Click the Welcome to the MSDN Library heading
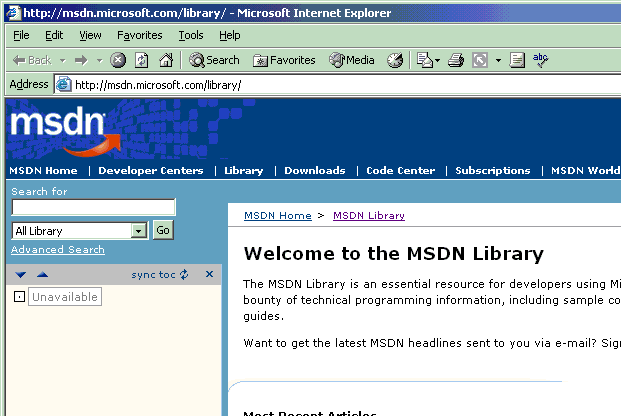Screen dimensions: 621x416 394,254
